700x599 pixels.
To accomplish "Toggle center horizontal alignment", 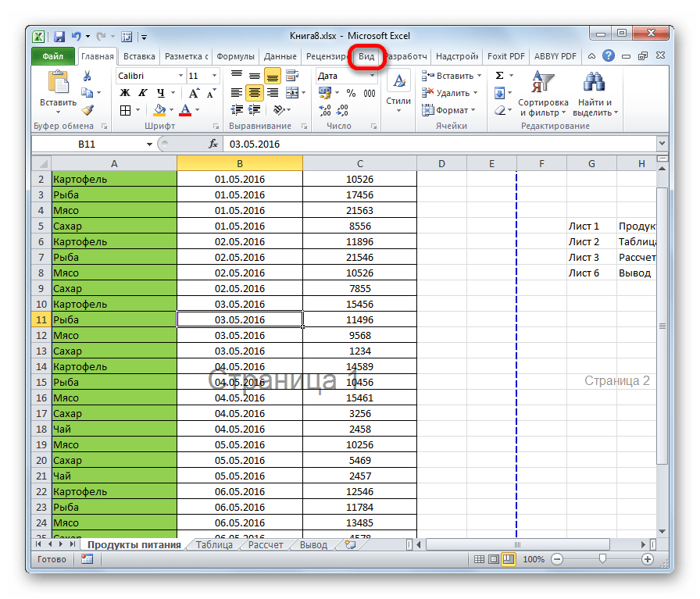I will click(x=255, y=93).
